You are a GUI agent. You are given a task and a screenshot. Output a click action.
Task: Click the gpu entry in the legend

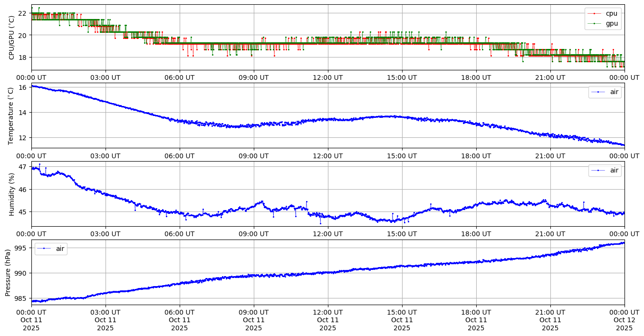point(611,23)
